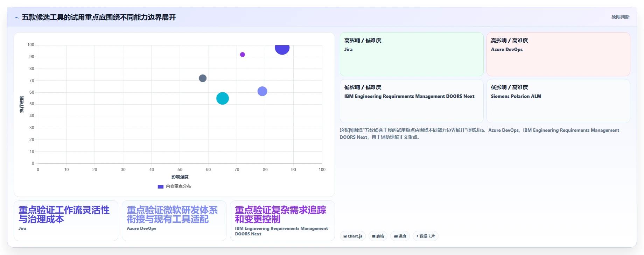Image resolution: width=644 pixels, height=255 pixels.
Task: Click the header title 五款候选工具的试用重点
Action: coord(99,17)
